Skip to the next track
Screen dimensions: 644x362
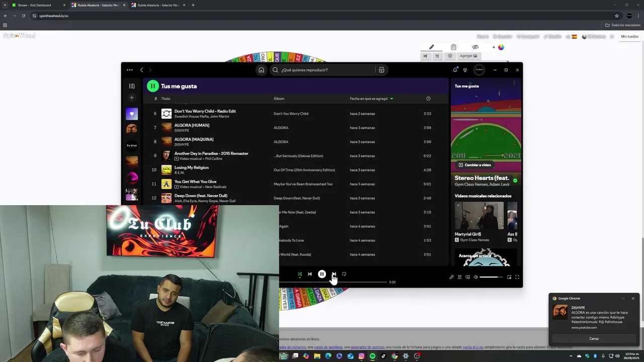[x=334, y=275]
